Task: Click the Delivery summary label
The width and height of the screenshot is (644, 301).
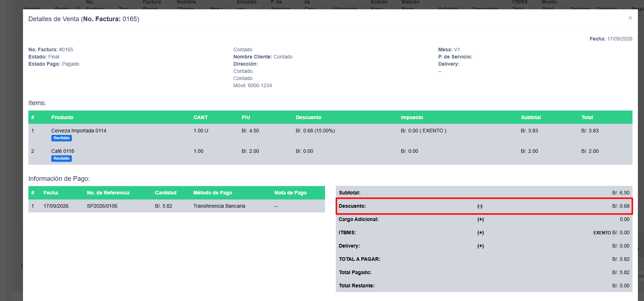Action: point(349,246)
